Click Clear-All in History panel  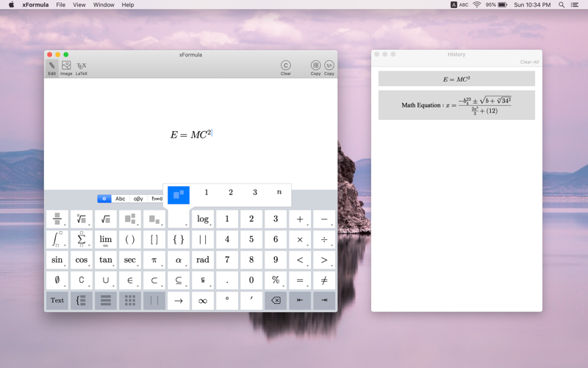(529, 62)
